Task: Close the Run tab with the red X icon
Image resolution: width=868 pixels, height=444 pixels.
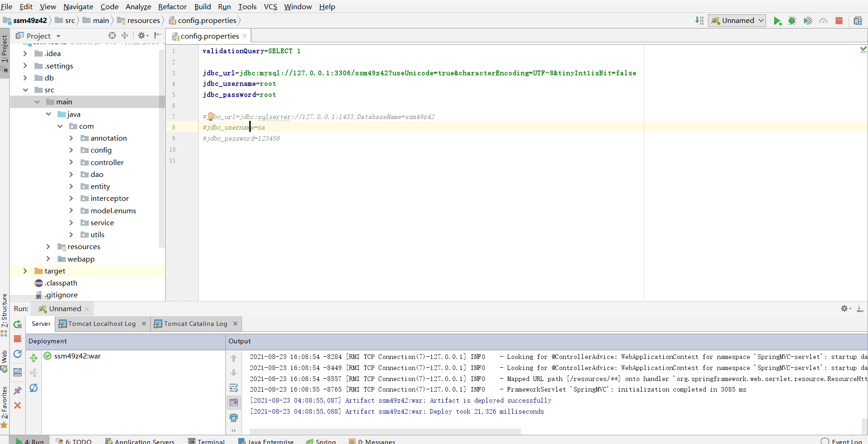Action: pyautogui.click(x=17, y=405)
